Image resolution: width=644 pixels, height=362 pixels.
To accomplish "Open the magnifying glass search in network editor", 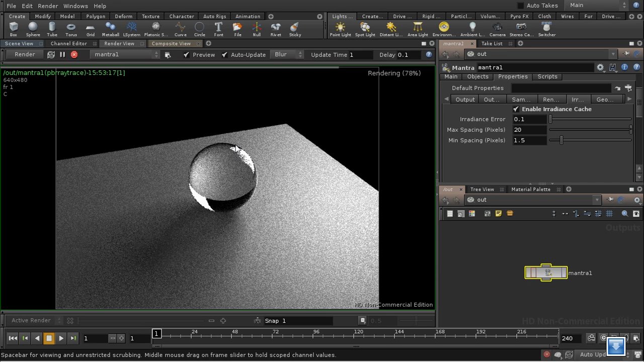I will coord(624,213).
